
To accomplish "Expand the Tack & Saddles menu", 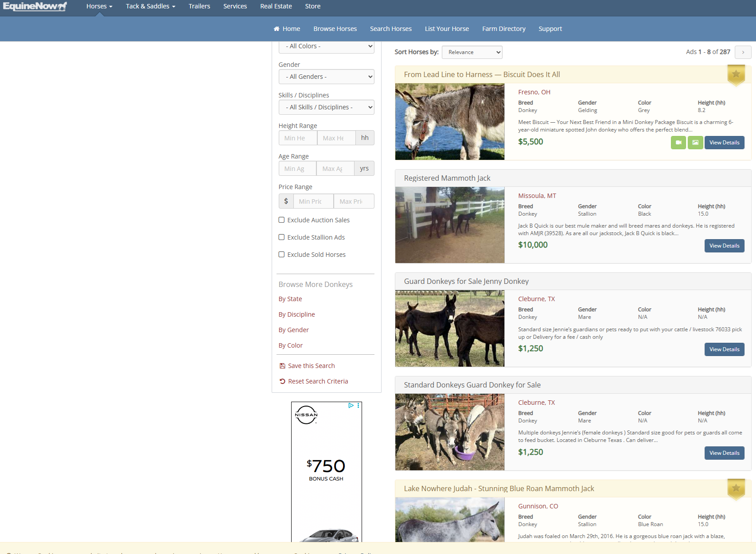I will 151,6.
